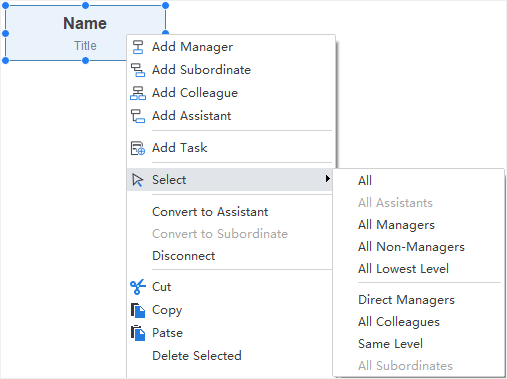The image size is (507, 379).
Task: Click the Add Colleague icon
Action: (x=138, y=93)
